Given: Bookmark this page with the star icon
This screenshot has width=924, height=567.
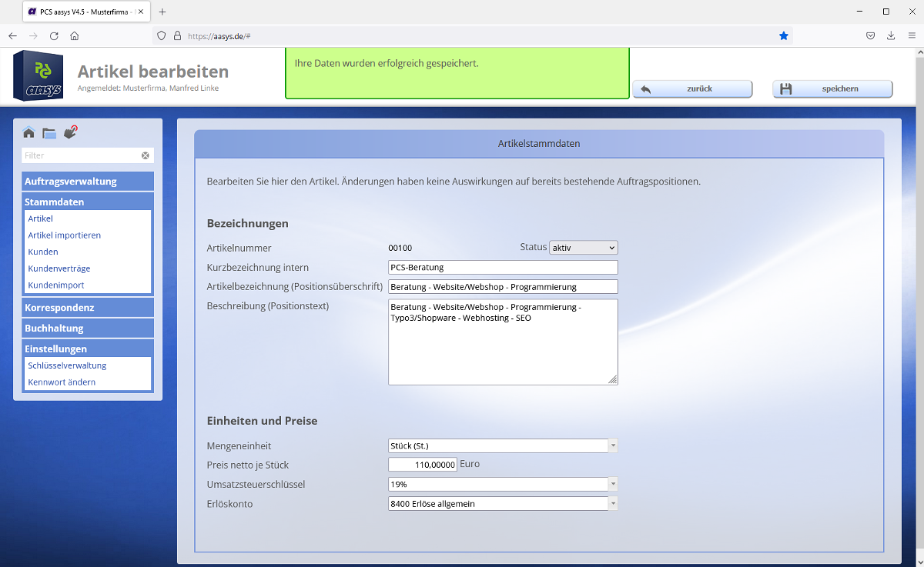Looking at the screenshot, I should click(x=784, y=35).
